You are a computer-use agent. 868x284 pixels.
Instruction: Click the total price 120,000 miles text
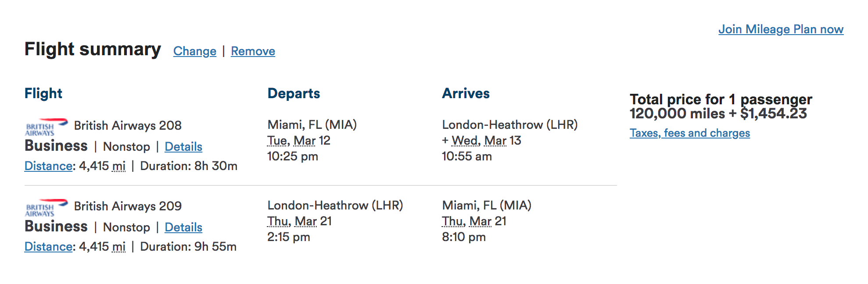coord(677,114)
